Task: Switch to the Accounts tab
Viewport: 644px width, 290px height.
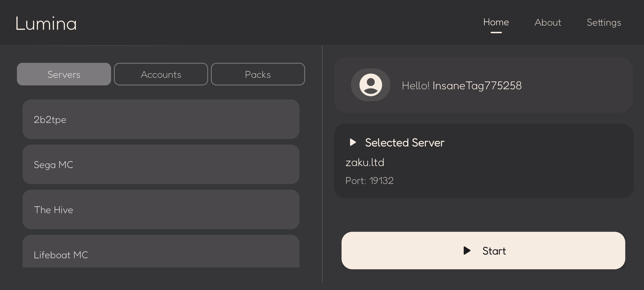Action: click(161, 74)
